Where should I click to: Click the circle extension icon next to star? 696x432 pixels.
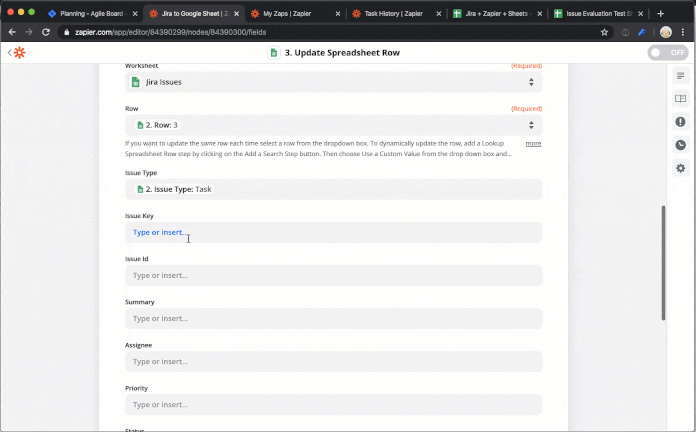625,32
